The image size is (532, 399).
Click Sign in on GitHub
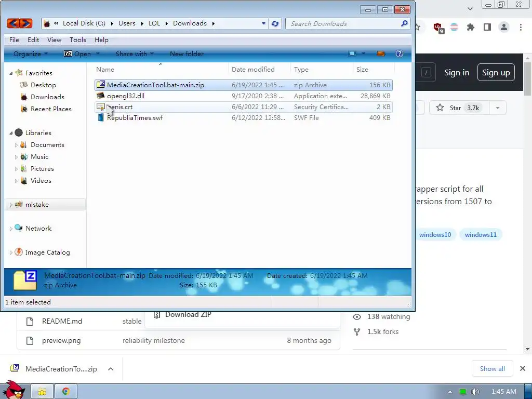[x=457, y=73]
